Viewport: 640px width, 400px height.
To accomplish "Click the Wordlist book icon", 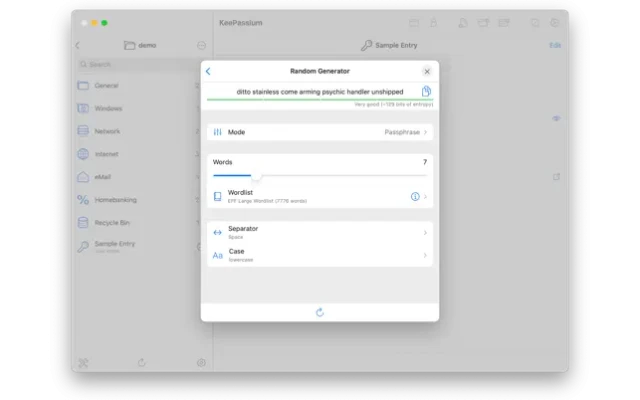I will point(218,197).
